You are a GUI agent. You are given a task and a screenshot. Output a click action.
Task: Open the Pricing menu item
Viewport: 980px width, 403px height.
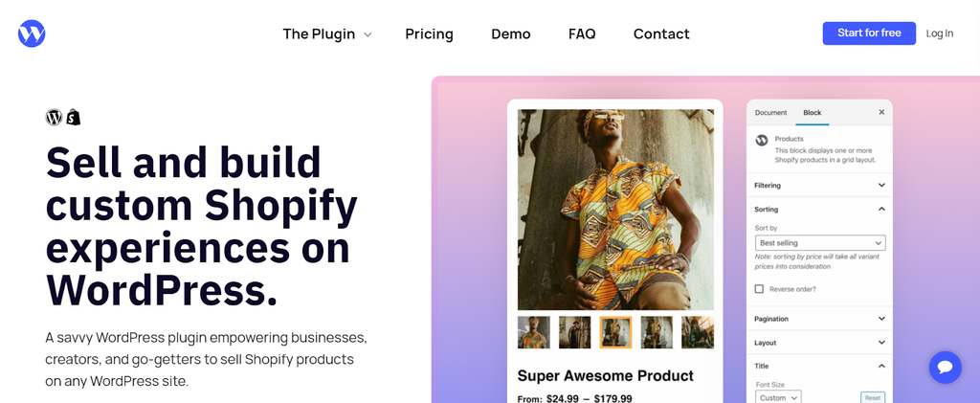(x=429, y=34)
